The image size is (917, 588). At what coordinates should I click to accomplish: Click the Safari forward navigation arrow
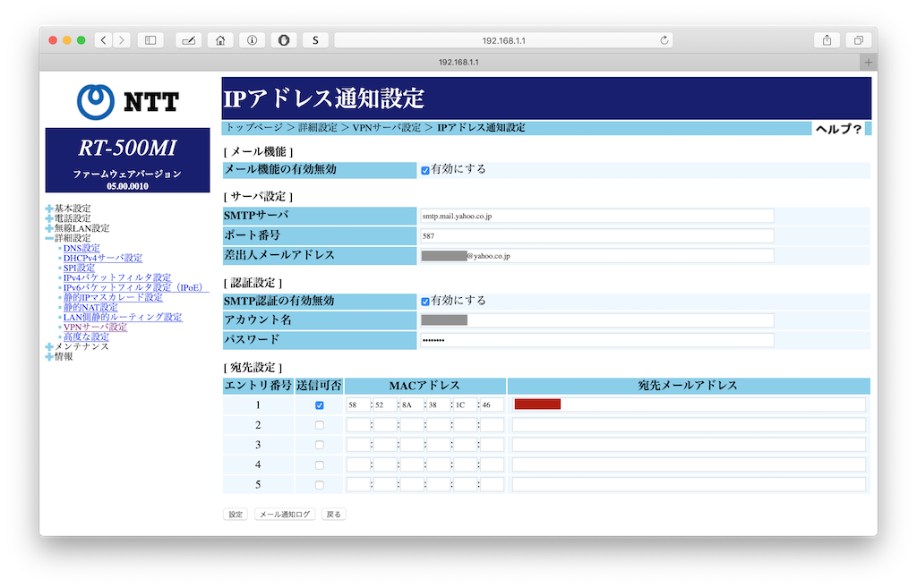(120, 39)
